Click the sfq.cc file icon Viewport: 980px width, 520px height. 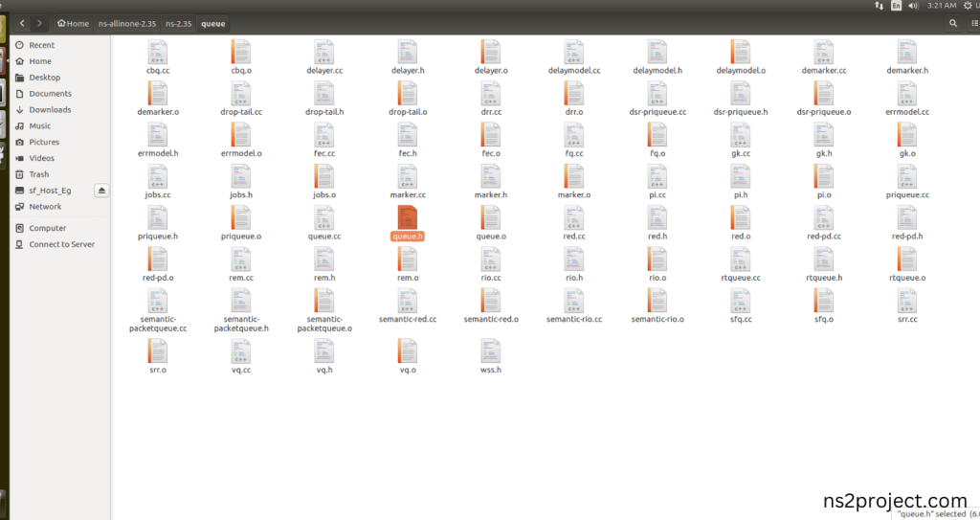741,301
